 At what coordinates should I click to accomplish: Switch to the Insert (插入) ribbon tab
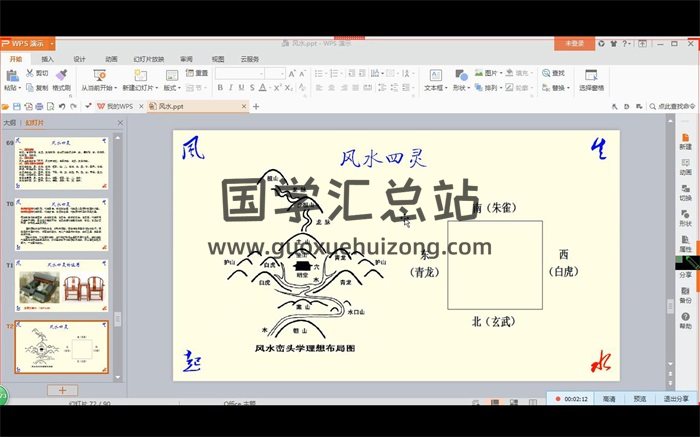tap(47, 59)
